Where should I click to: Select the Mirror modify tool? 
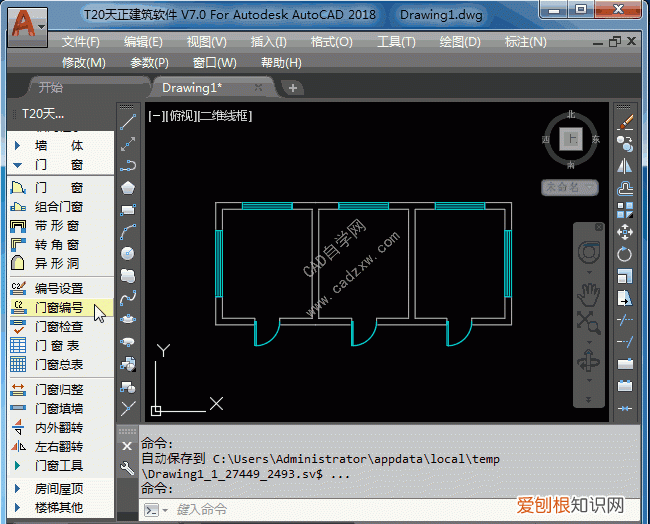(625, 166)
